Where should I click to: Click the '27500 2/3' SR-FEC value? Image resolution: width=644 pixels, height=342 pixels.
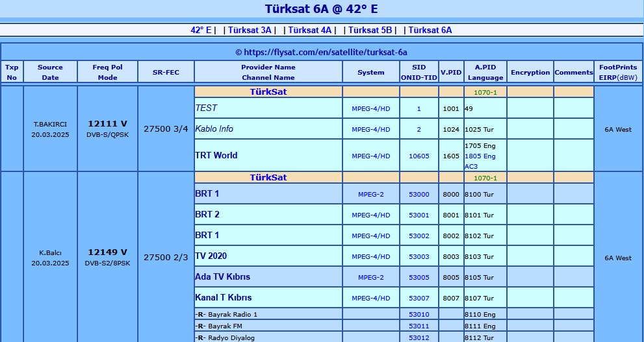coord(166,258)
